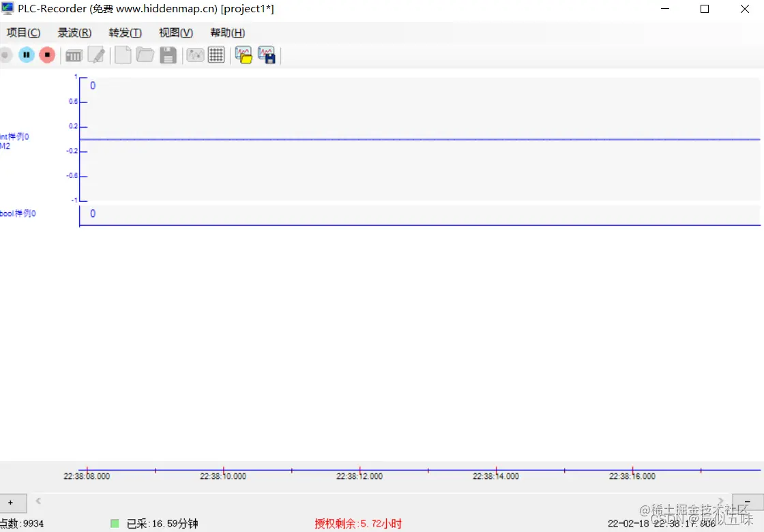Screen dimensions: 764x532
Task: Click the edit pencil toolbar icon
Action: [x=96, y=55]
